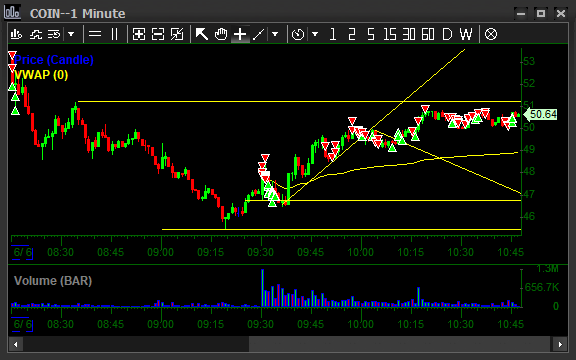Click the zoom in icon
The height and width of the screenshot is (360, 576).
[x=139, y=35]
